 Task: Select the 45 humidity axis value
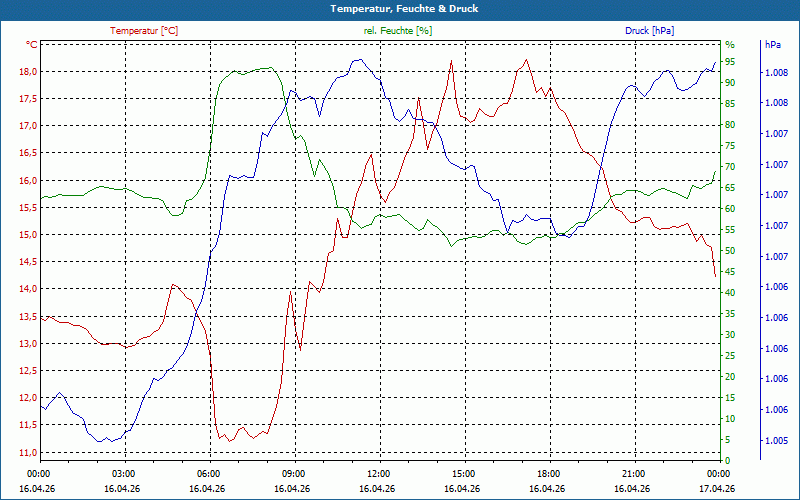pyautogui.click(x=730, y=271)
